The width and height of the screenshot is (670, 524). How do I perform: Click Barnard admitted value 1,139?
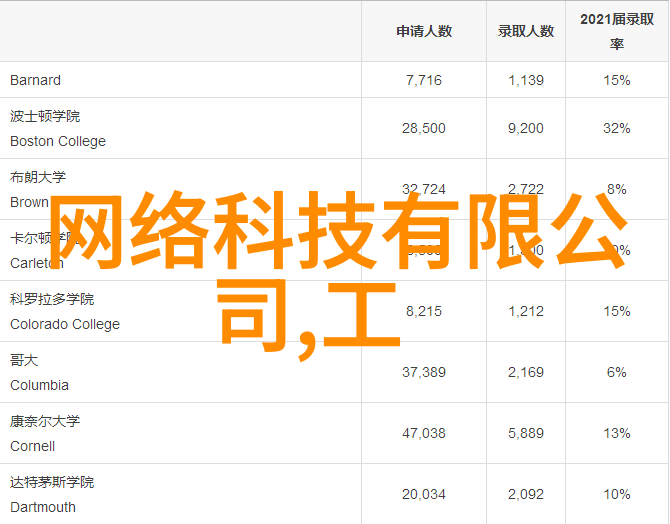(526, 80)
